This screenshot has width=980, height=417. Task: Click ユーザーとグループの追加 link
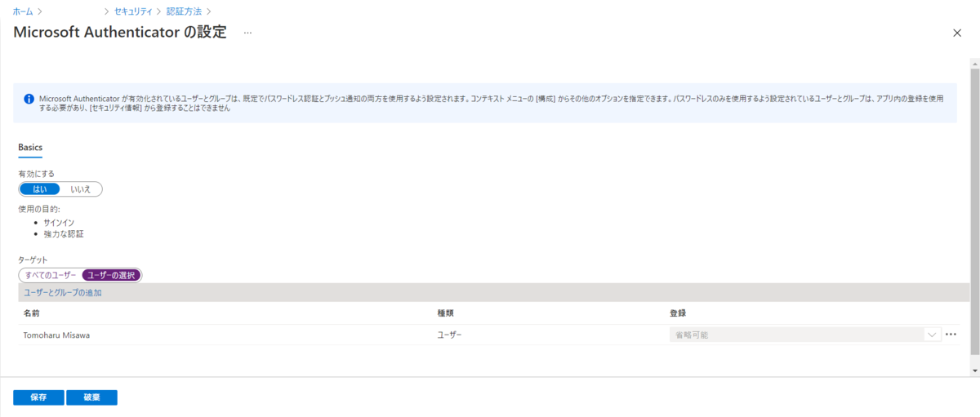pyautogui.click(x=63, y=292)
